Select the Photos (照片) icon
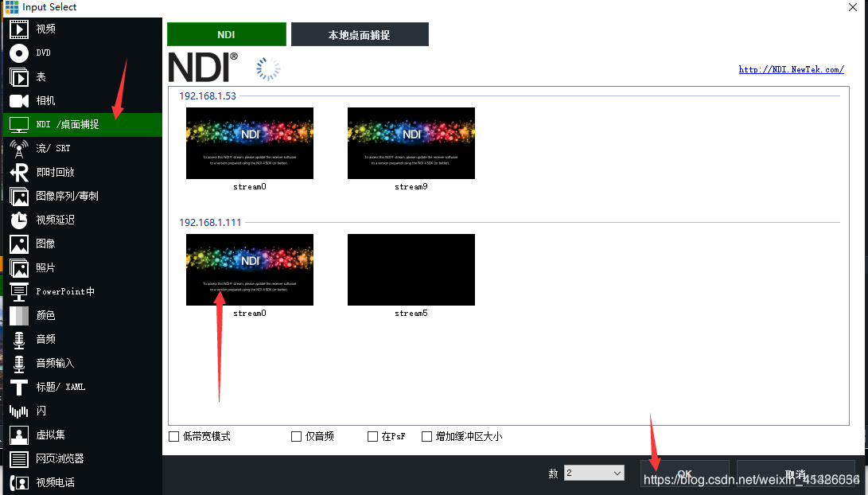The image size is (868, 495). (x=19, y=268)
